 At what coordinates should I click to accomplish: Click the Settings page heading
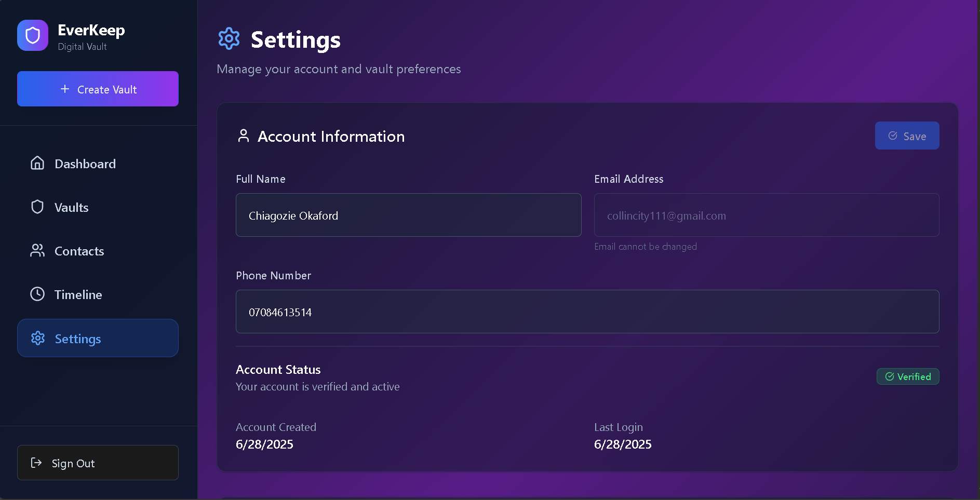(296, 39)
